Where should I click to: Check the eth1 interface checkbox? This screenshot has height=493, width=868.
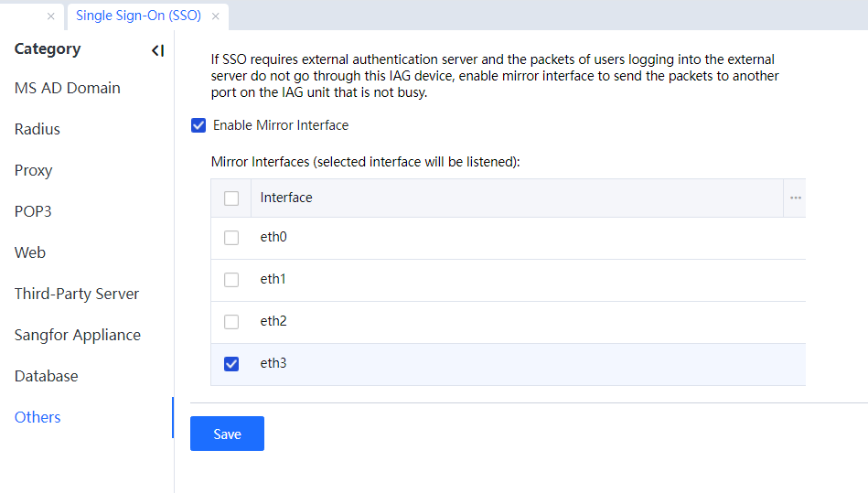tap(231, 280)
